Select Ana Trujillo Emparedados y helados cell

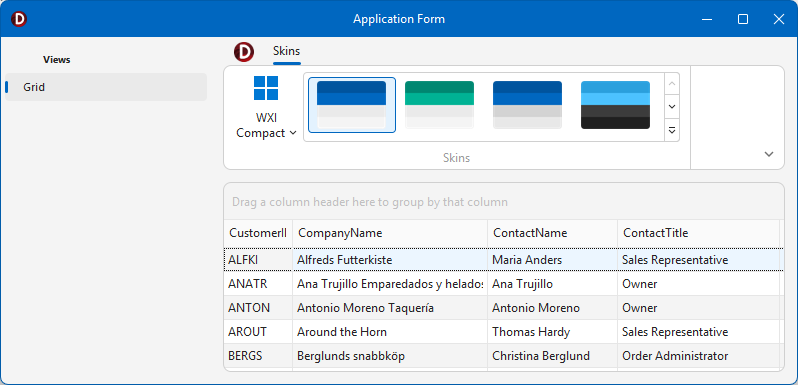pos(390,284)
